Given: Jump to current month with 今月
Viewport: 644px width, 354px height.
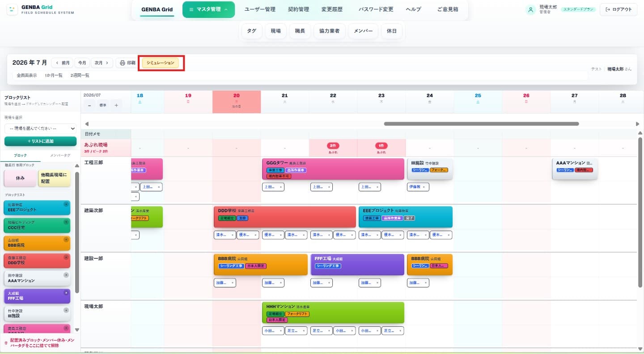Looking at the screenshot, I should coord(82,63).
